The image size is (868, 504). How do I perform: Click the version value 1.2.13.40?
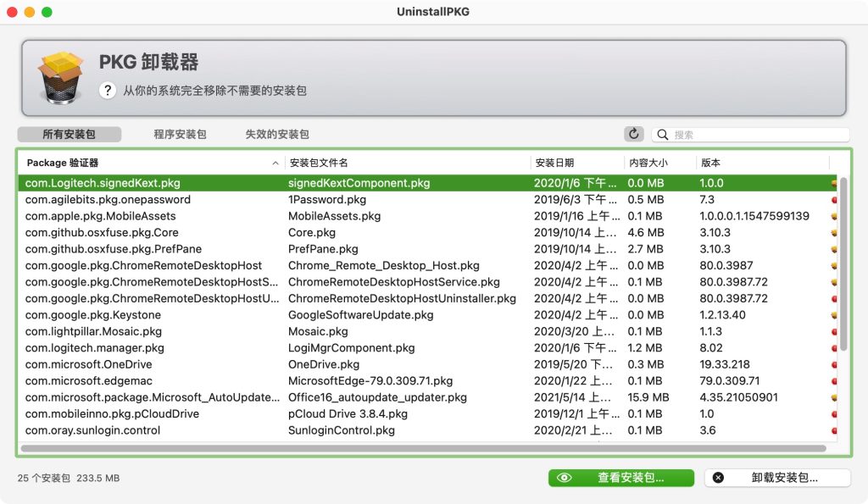tap(722, 315)
